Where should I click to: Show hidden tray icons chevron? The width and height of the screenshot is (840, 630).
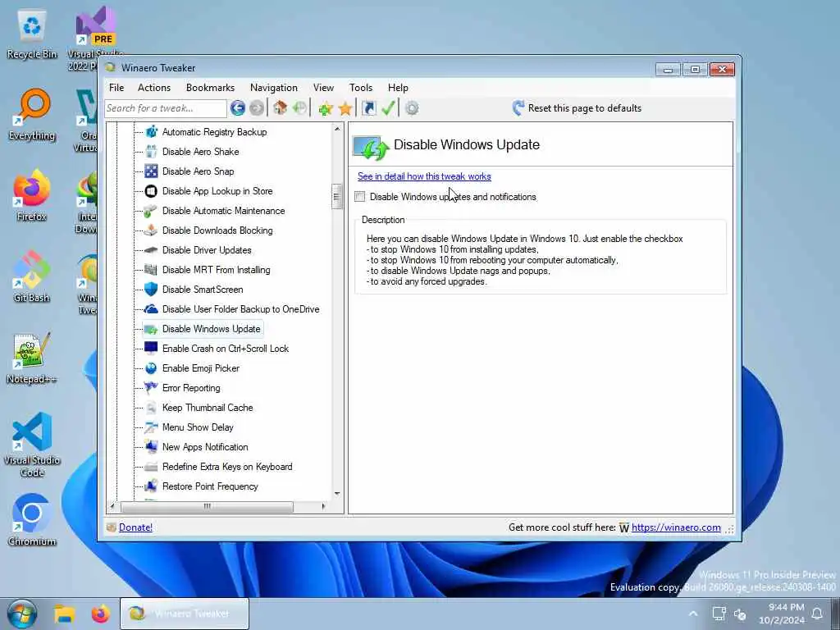(692, 614)
